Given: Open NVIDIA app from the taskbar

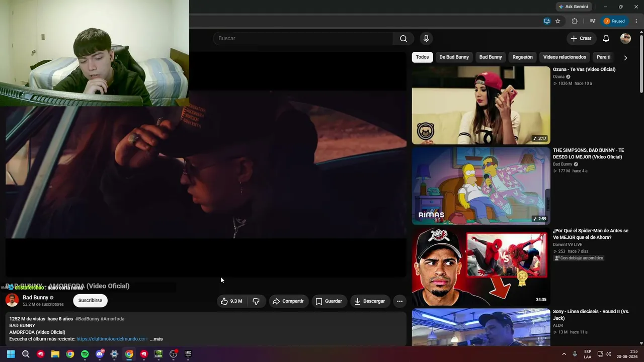Looking at the screenshot, I should 158,354.
